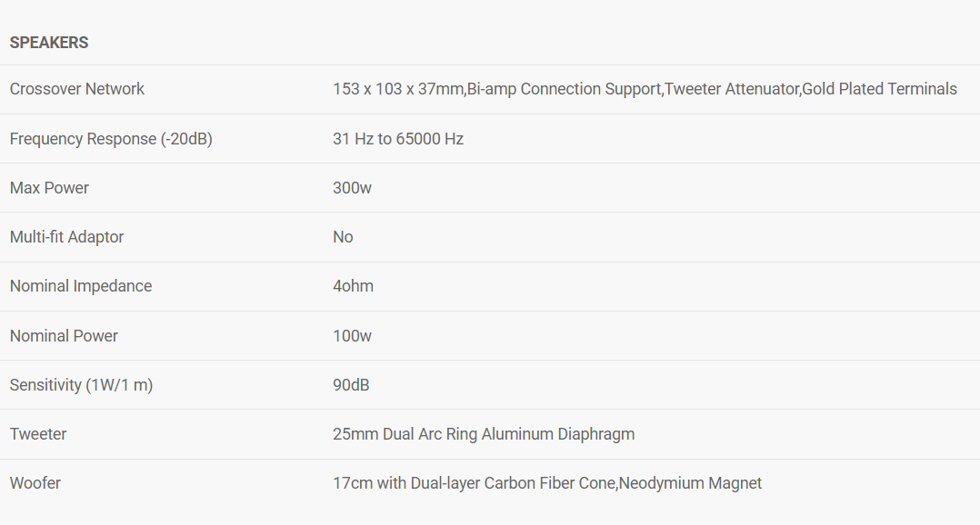Click the 25mm Dual Arc Ring tweeter description
This screenshot has width=980, height=525.
click(x=484, y=434)
